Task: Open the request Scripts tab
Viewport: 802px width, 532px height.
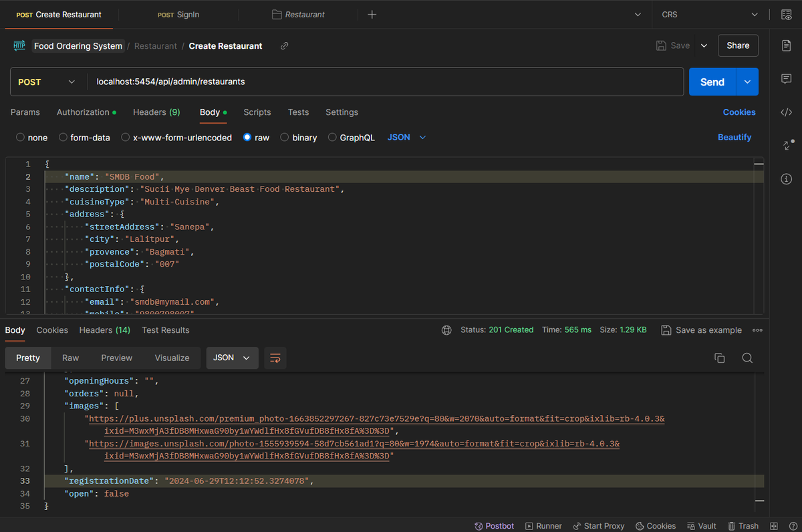Action: tap(257, 112)
